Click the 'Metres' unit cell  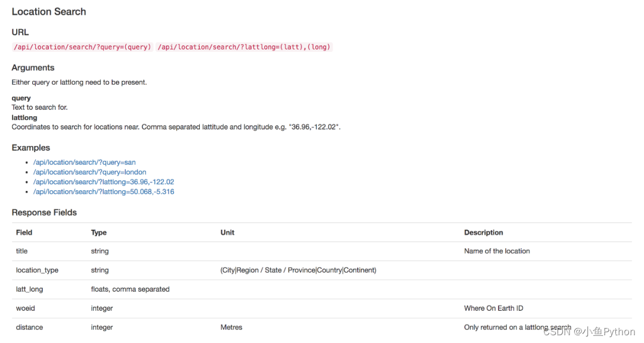pyautogui.click(x=231, y=327)
